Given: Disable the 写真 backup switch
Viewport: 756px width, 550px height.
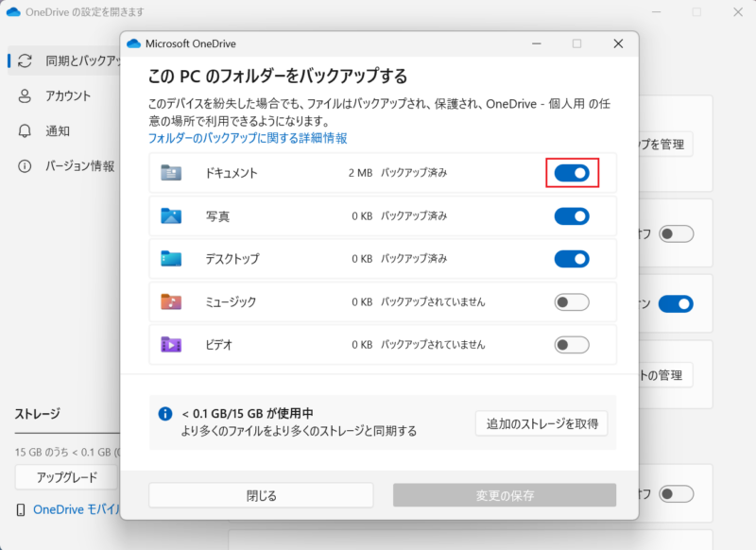Looking at the screenshot, I should coord(572,216).
